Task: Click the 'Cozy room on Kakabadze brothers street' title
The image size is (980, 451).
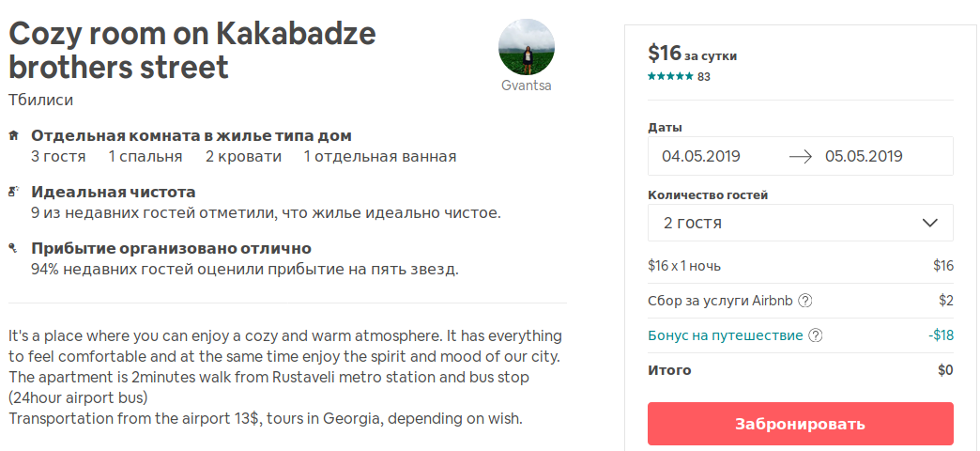Action: click(x=192, y=51)
